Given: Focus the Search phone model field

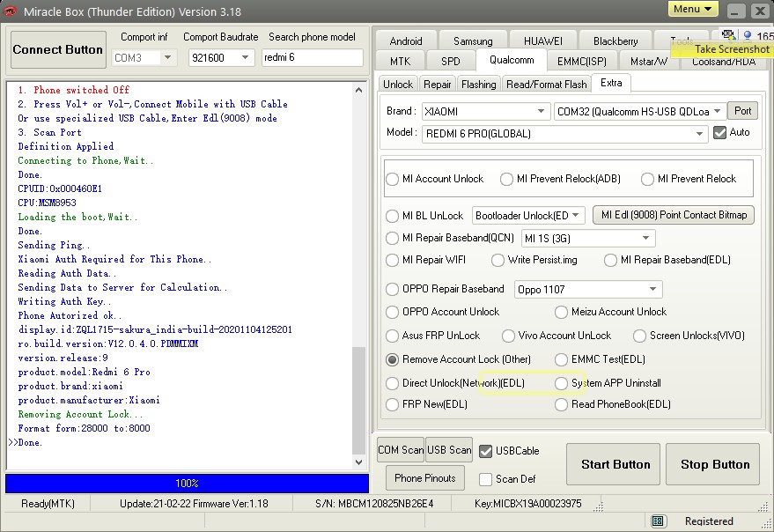Looking at the screenshot, I should tap(312, 57).
